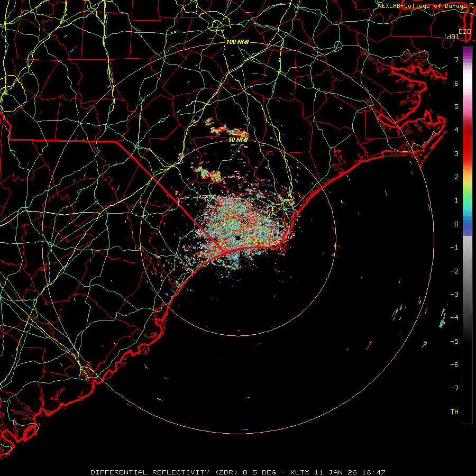This screenshot has width=476, height=476.
Task: Click the "0" value on the color scale
Action: (x=456, y=224)
